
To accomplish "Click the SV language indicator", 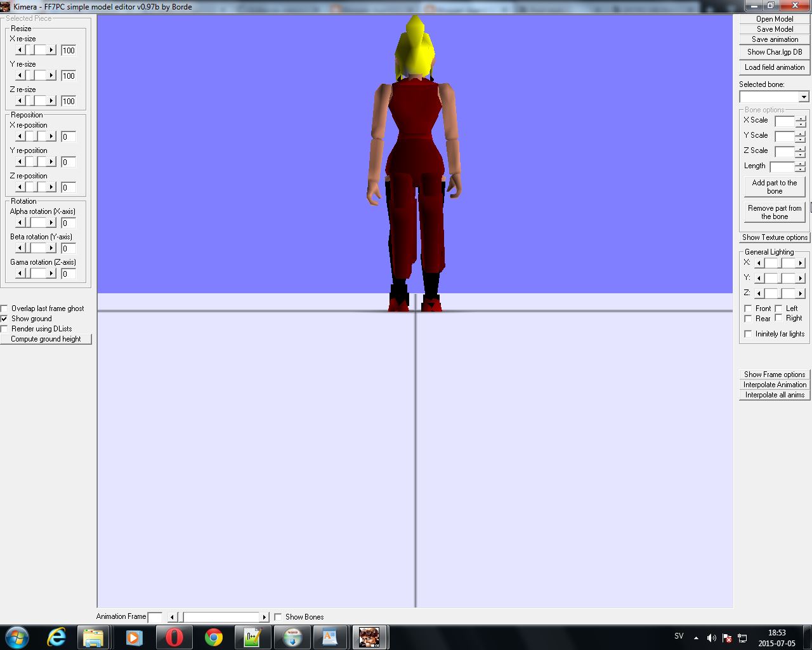I will (x=679, y=636).
